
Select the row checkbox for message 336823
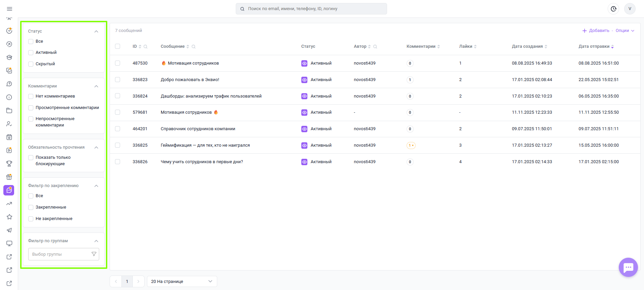point(118,80)
